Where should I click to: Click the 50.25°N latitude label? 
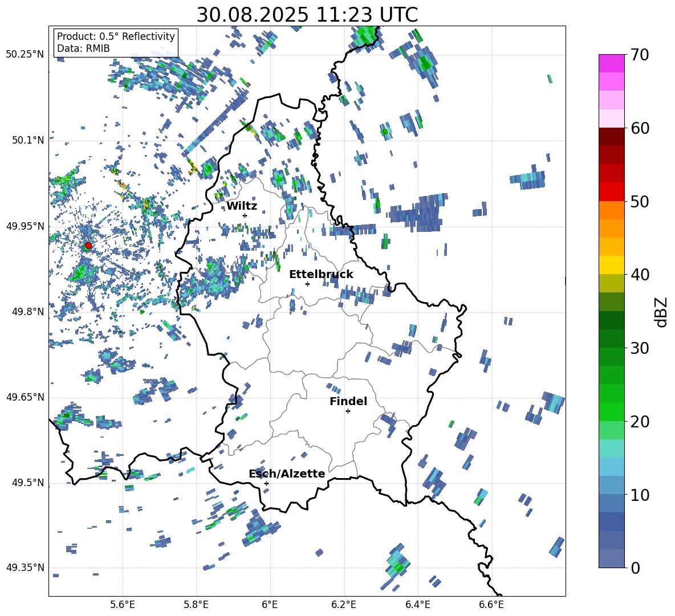click(25, 55)
